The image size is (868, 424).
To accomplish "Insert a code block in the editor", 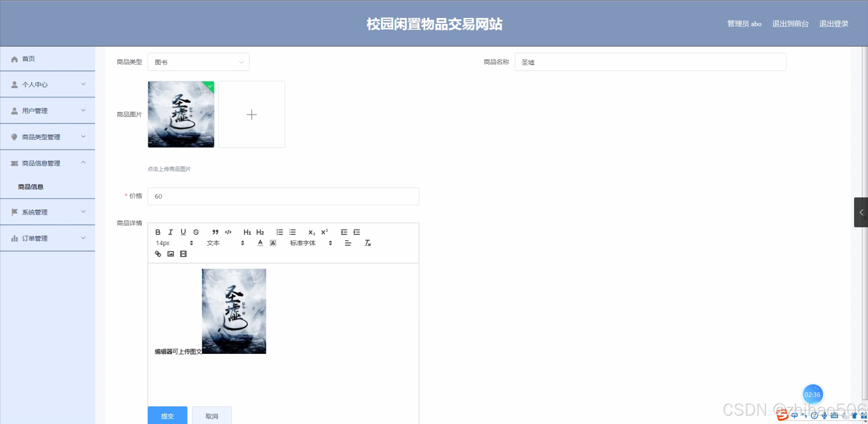I will pyautogui.click(x=228, y=232).
